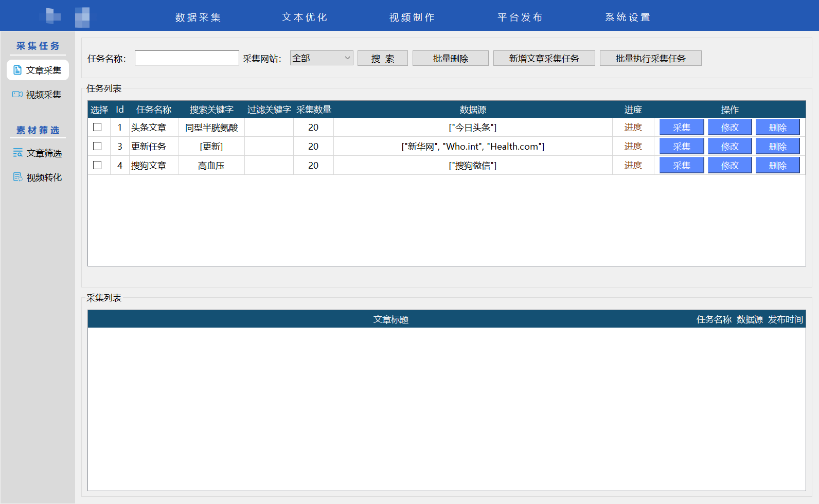Click the 进度 link in 更新任务 row
Image resolution: width=819 pixels, height=504 pixels.
click(633, 146)
